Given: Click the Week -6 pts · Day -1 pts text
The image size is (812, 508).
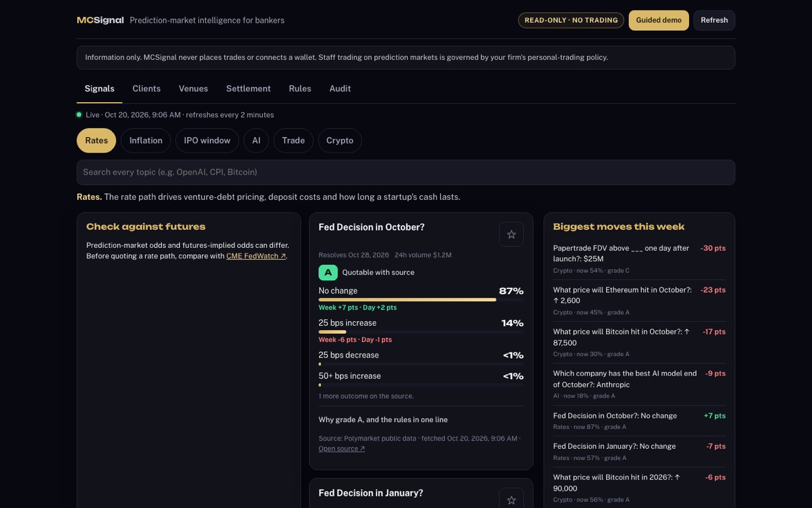Looking at the screenshot, I should point(355,340).
